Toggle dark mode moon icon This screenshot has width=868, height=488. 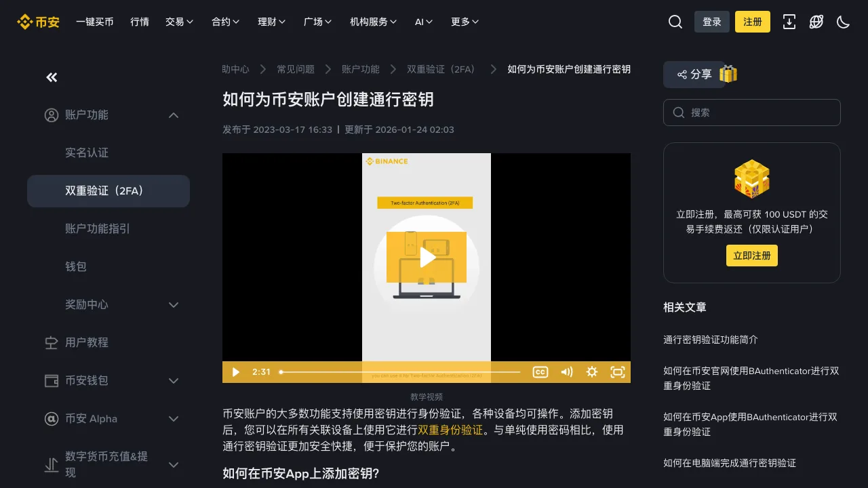(844, 22)
